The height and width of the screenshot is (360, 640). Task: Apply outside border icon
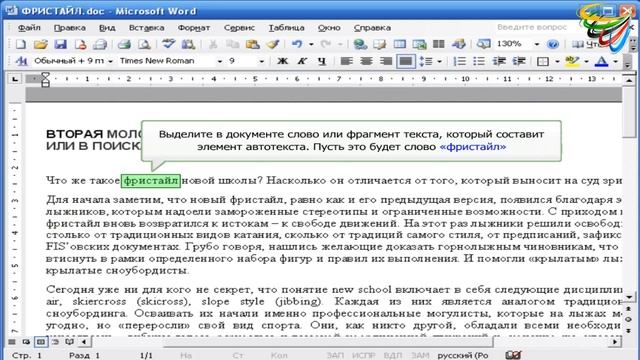(x=543, y=61)
